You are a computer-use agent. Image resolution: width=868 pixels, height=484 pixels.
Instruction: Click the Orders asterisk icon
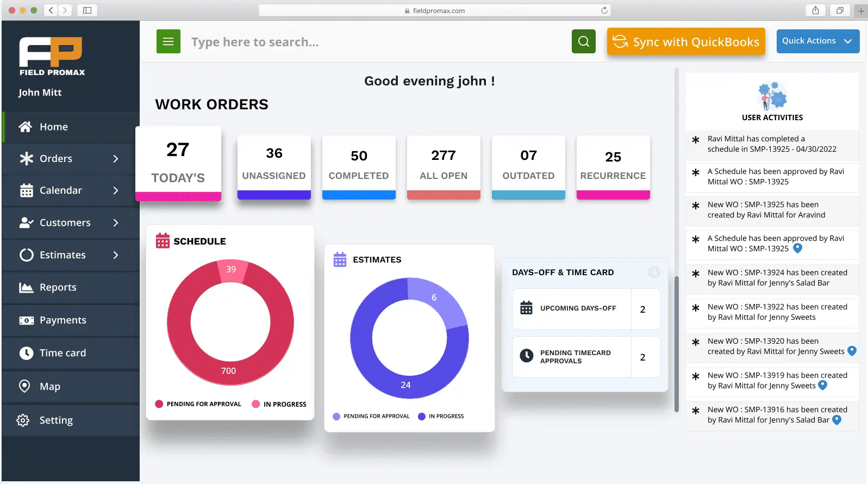point(26,158)
